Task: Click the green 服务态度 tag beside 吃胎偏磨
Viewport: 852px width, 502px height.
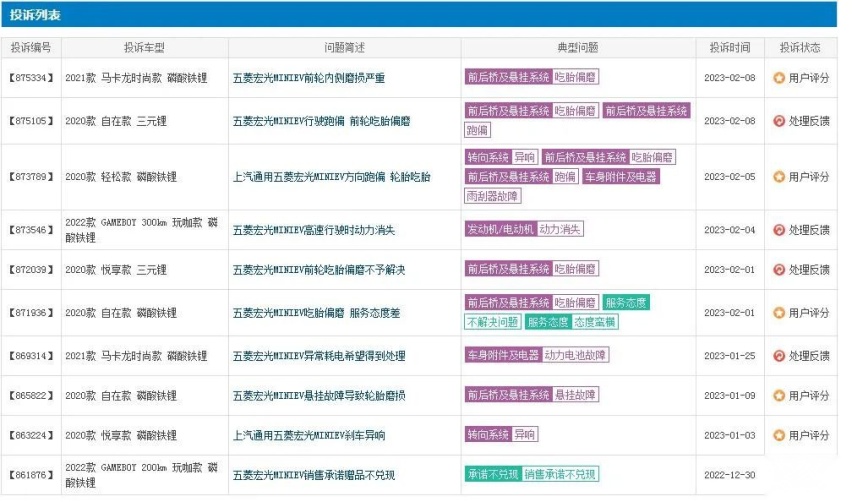Action: [626, 303]
